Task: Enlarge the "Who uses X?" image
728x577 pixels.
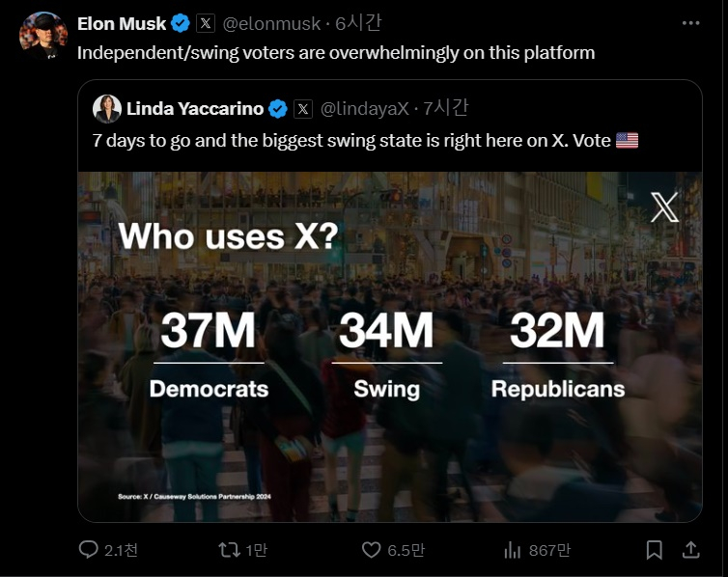Action: click(x=389, y=346)
